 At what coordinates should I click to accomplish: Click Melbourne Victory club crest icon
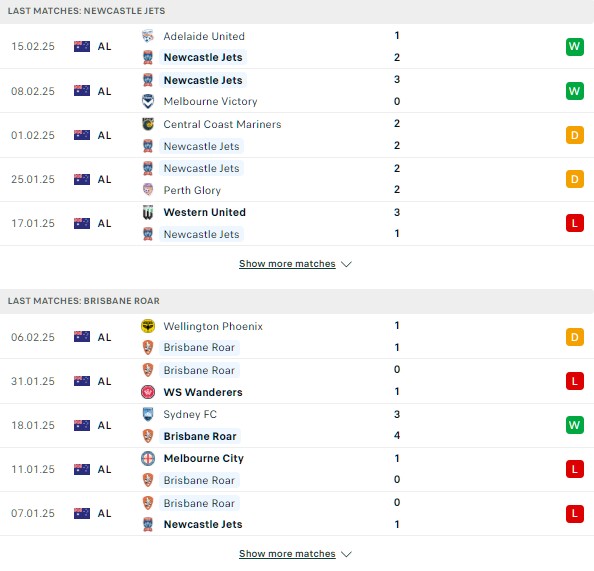pos(148,101)
